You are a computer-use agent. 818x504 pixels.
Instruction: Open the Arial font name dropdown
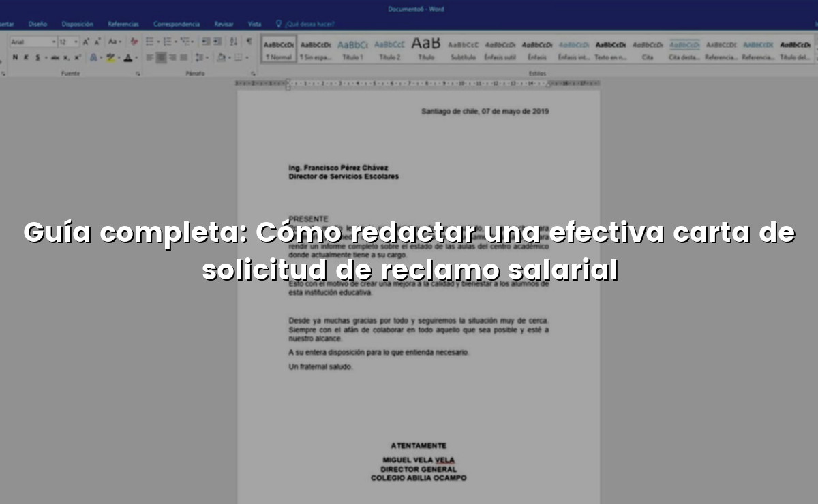[54, 42]
